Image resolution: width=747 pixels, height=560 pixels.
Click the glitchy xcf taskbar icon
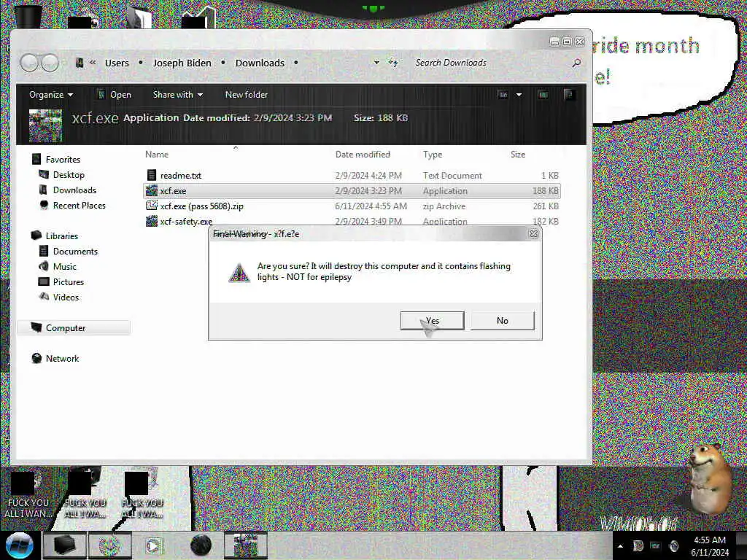(245, 545)
